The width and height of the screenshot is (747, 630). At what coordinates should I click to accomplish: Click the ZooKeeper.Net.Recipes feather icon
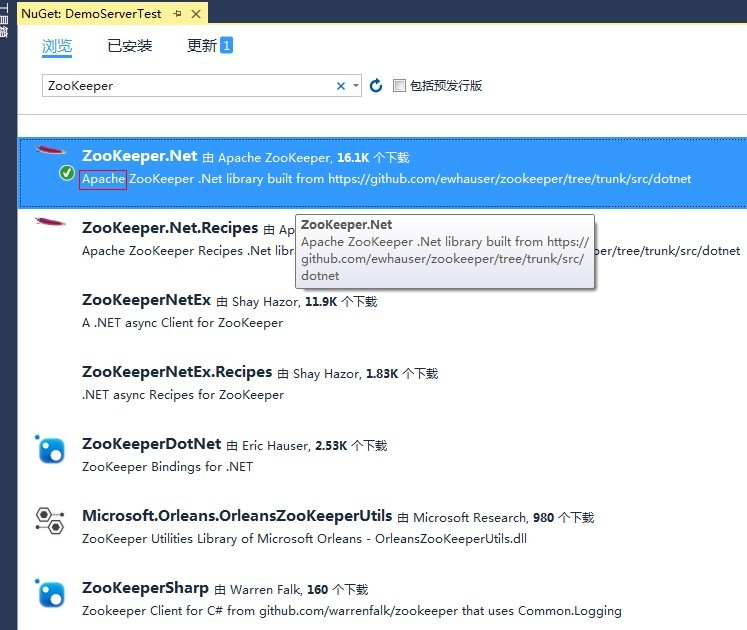pyautogui.click(x=50, y=222)
